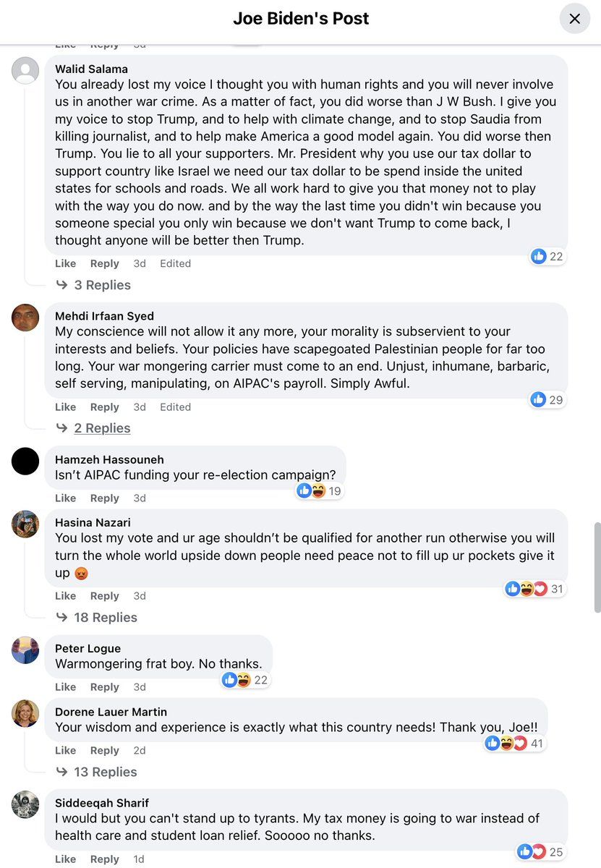Click Dorene Lauer Martin's avatar

25,713
